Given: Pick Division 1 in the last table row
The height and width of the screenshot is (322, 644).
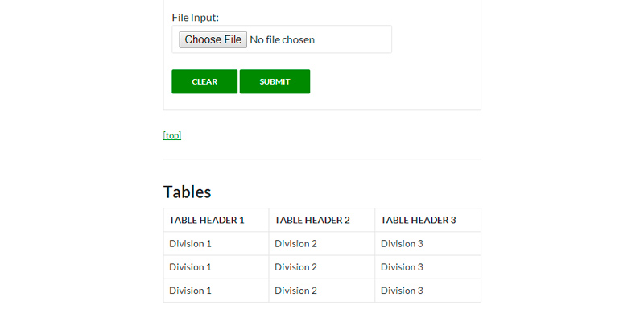Looking at the screenshot, I should point(190,290).
